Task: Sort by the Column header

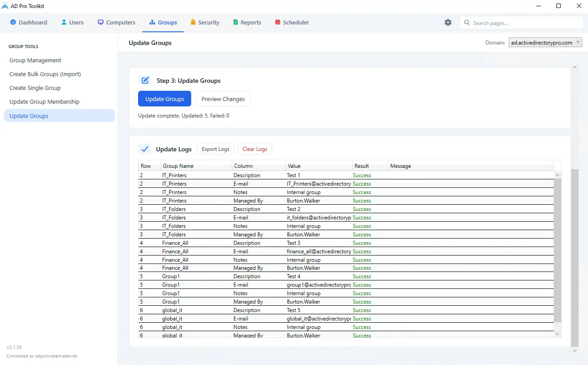Action: tap(259, 166)
